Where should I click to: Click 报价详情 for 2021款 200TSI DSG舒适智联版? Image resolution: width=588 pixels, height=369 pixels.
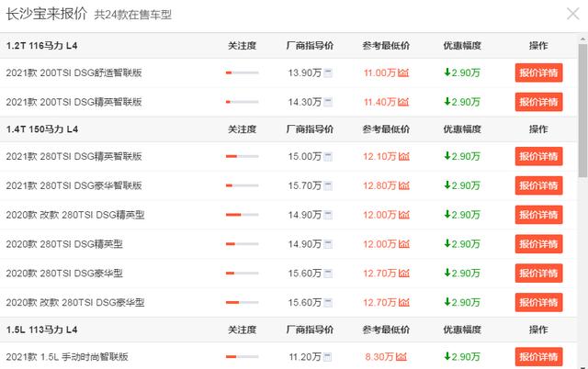538,73
